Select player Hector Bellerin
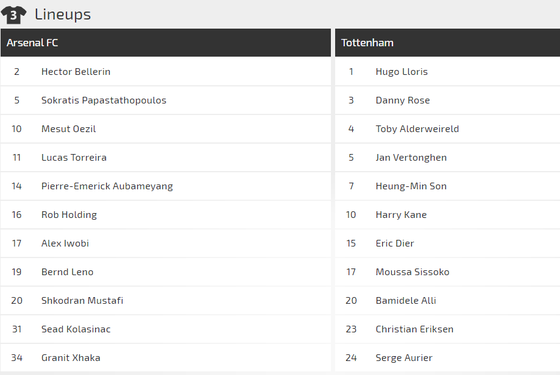 click(76, 72)
